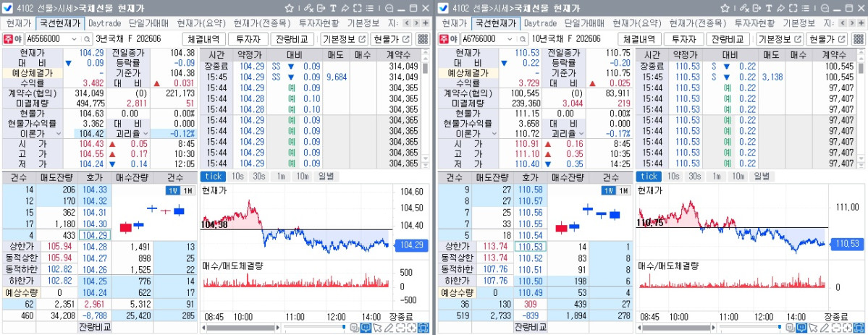
Task: Click the chat bubble icon in the right window
Action: (824, 8)
